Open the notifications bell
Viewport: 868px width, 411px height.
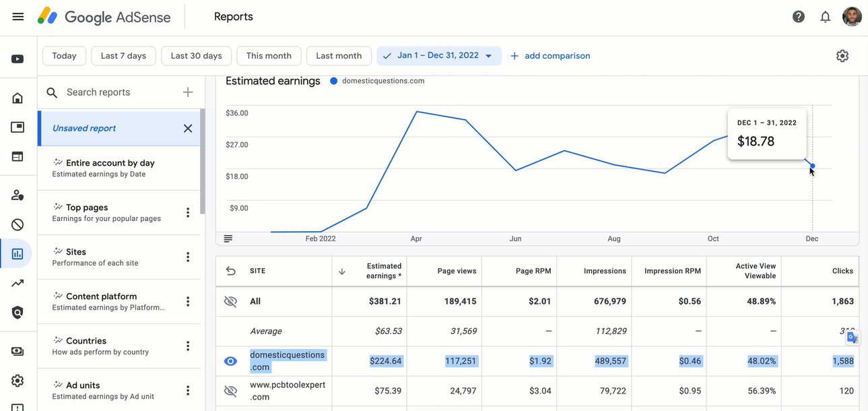click(826, 17)
